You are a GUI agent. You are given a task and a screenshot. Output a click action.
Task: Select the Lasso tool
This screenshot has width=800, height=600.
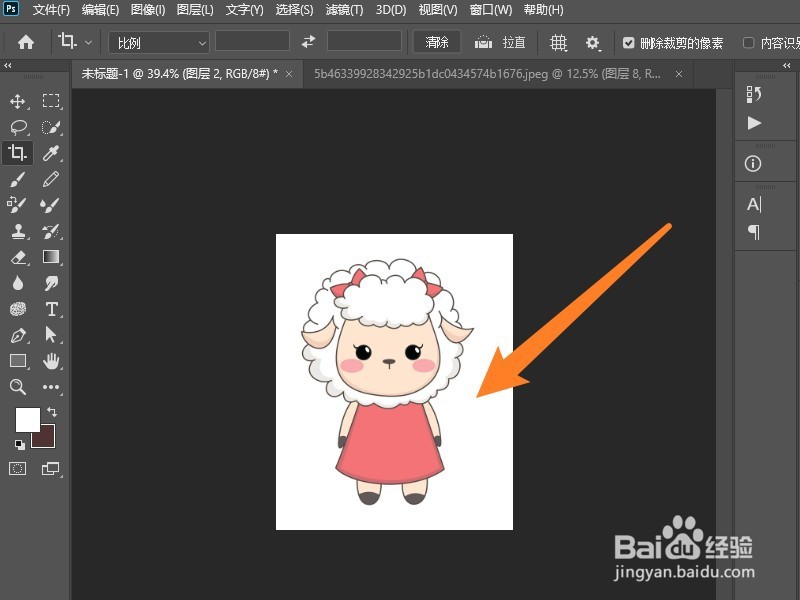coord(18,127)
